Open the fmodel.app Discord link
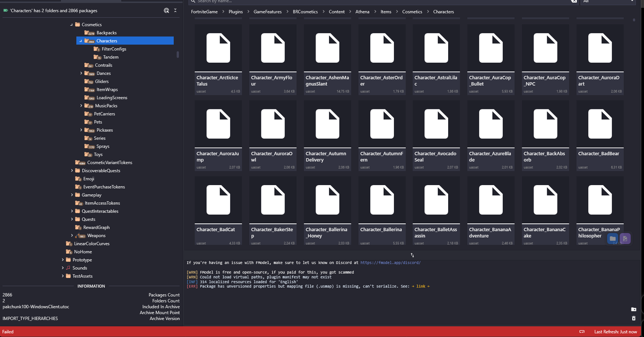 pyautogui.click(x=391, y=263)
